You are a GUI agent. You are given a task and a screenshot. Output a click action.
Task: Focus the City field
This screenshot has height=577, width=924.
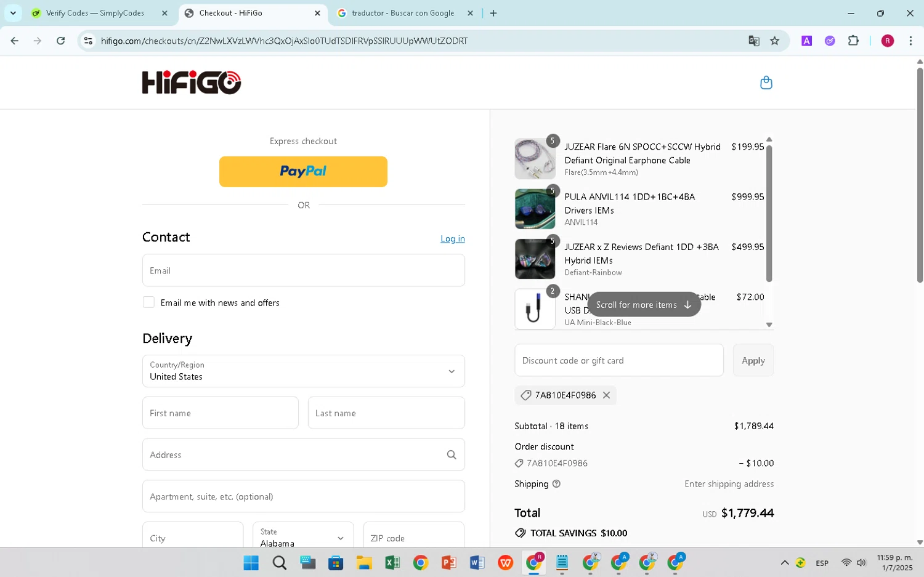click(x=193, y=535)
